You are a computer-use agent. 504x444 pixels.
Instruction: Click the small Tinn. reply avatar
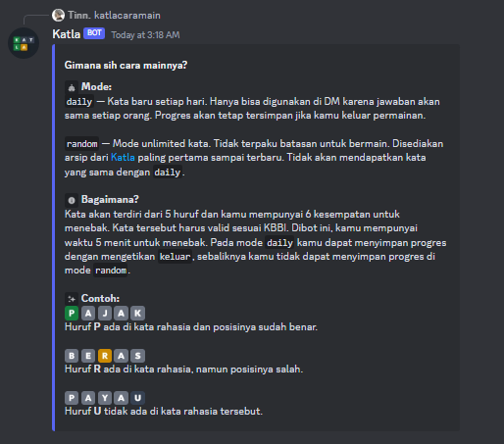coord(58,15)
